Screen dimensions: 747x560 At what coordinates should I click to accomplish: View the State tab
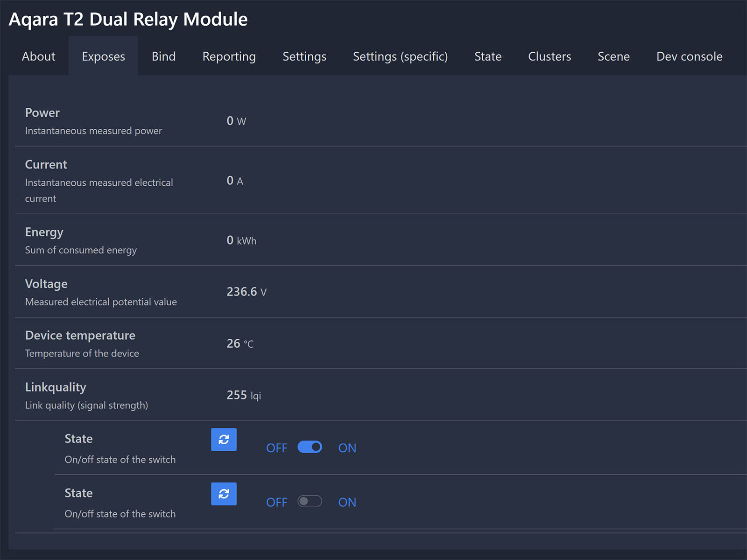(487, 56)
